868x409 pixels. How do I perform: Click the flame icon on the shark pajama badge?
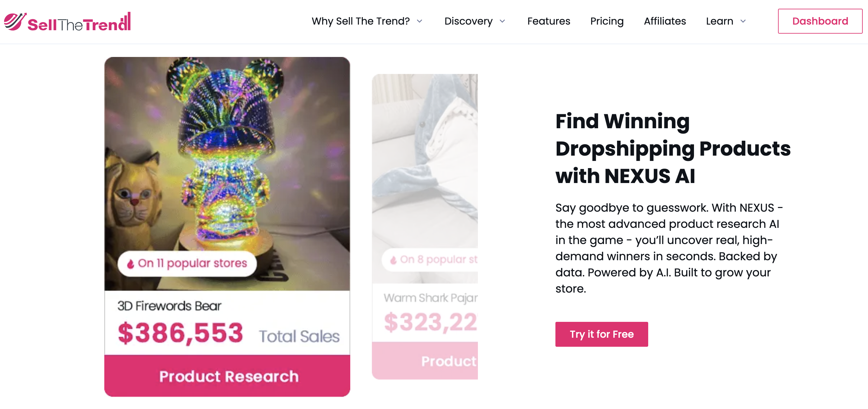click(x=394, y=259)
